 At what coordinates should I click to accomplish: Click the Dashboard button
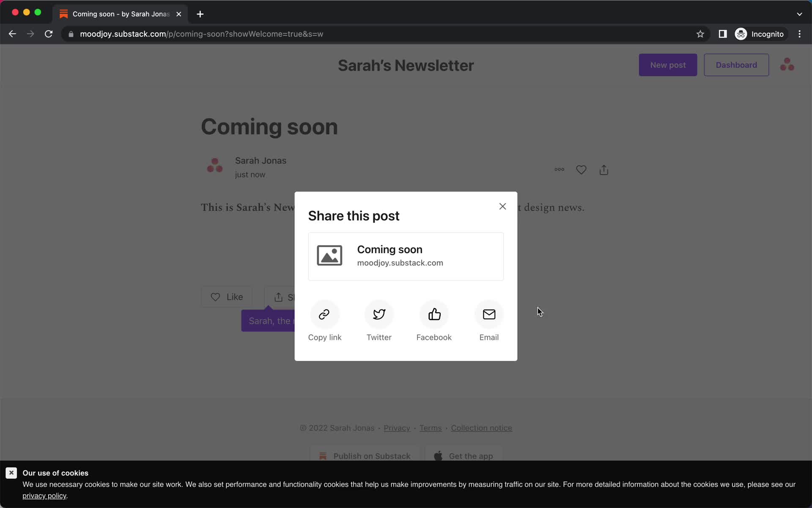pyautogui.click(x=737, y=64)
